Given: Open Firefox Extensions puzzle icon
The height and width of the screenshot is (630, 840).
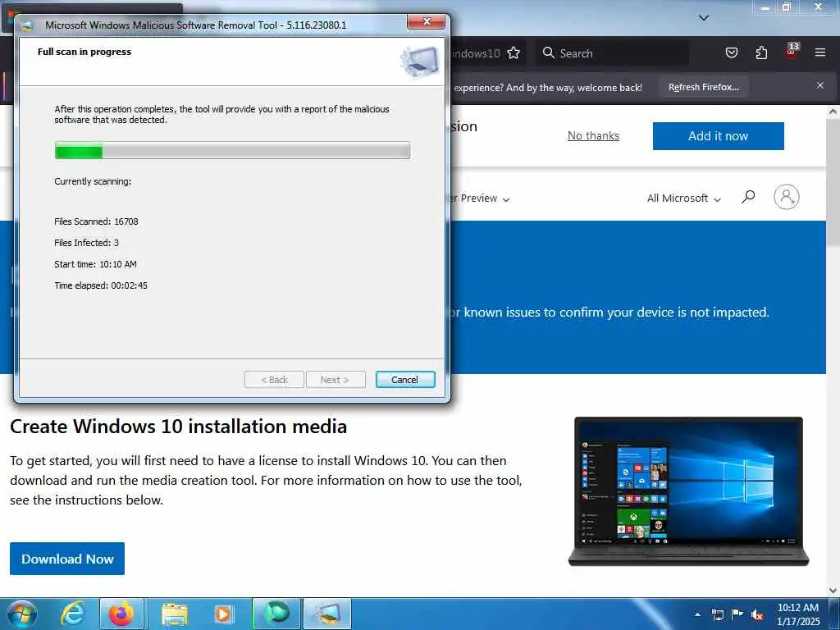Looking at the screenshot, I should pos(761,52).
